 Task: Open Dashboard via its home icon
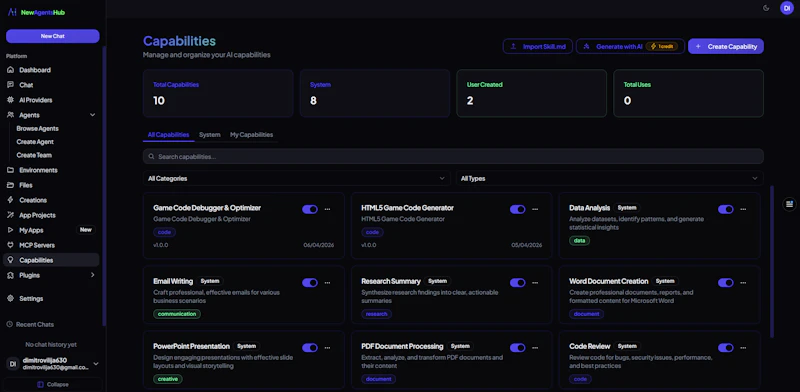coord(10,70)
